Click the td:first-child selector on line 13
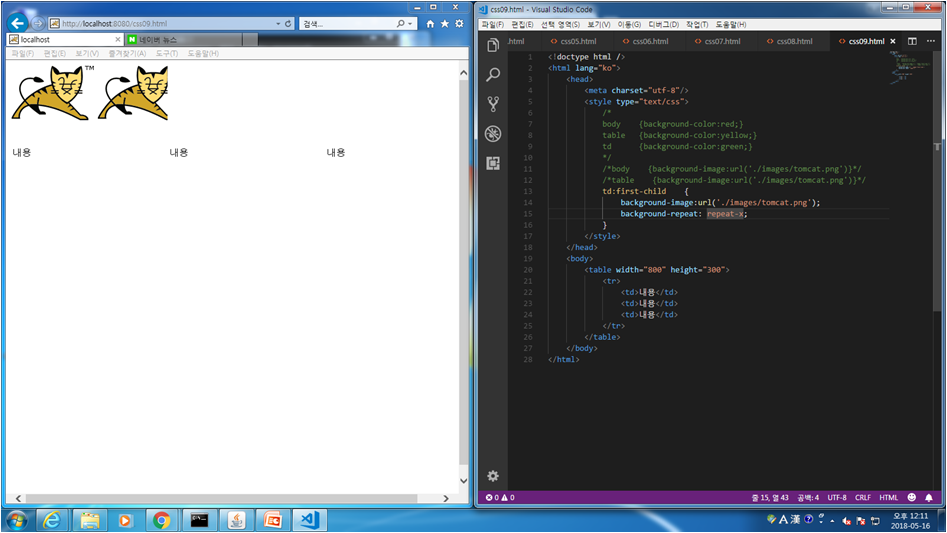Screen dimensions: 947x533 pyautogui.click(x=634, y=191)
